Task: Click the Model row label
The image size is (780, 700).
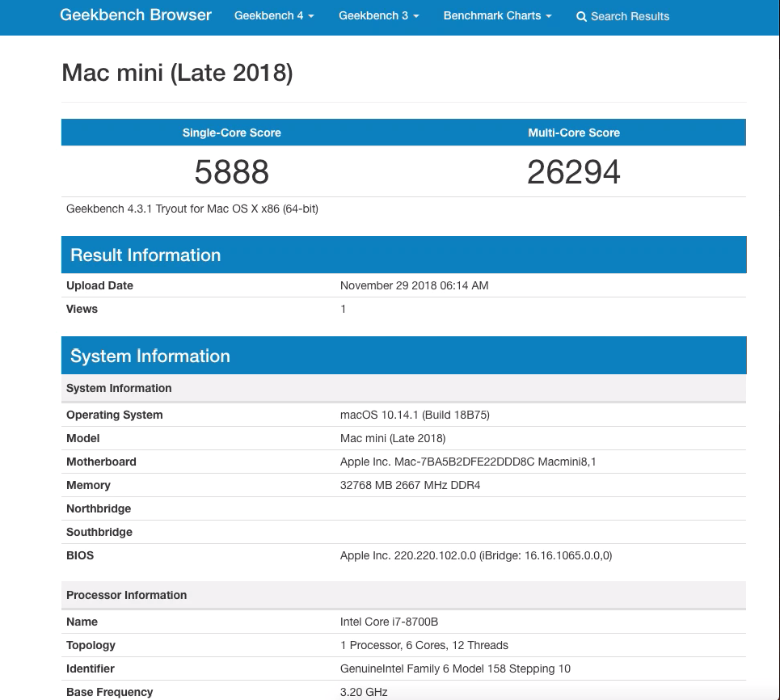Action: [x=83, y=438]
